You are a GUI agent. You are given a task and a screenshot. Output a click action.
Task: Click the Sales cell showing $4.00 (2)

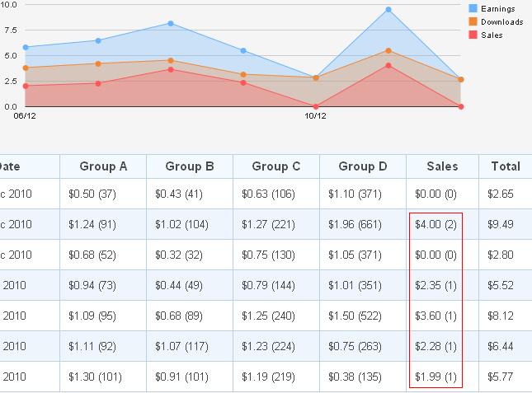435,224
